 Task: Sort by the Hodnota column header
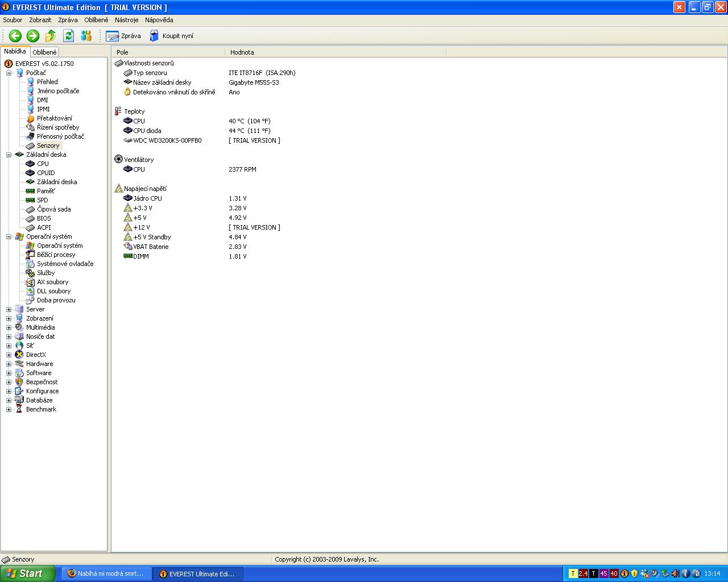336,52
